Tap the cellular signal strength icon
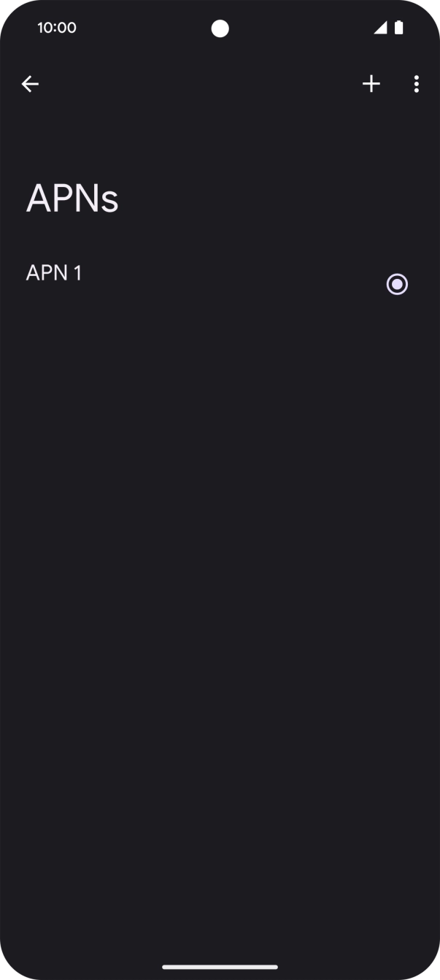The height and width of the screenshot is (980, 440). click(x=380, y=28)
